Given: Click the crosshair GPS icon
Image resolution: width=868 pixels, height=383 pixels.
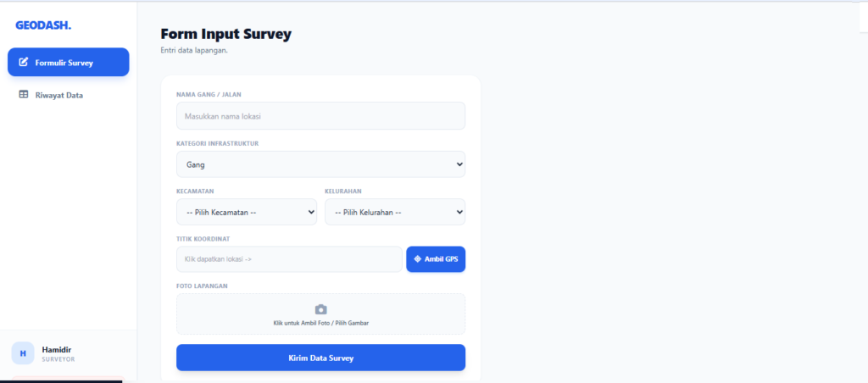Looking at the screenshot, I should (417, 259).
